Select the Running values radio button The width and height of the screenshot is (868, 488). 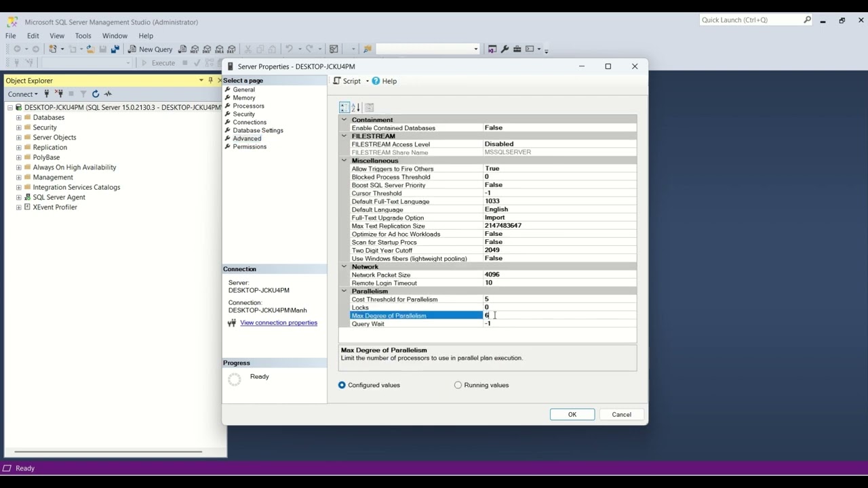458,385
